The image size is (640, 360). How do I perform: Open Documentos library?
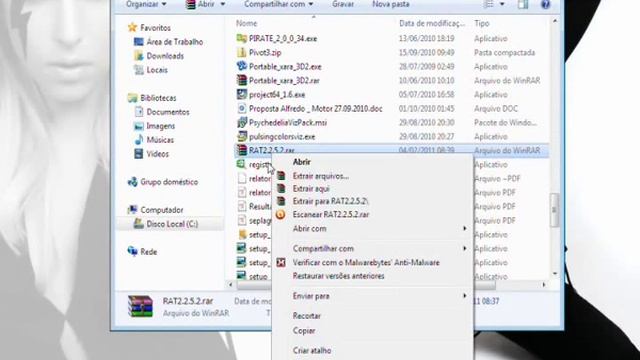[x=168, y=112]
